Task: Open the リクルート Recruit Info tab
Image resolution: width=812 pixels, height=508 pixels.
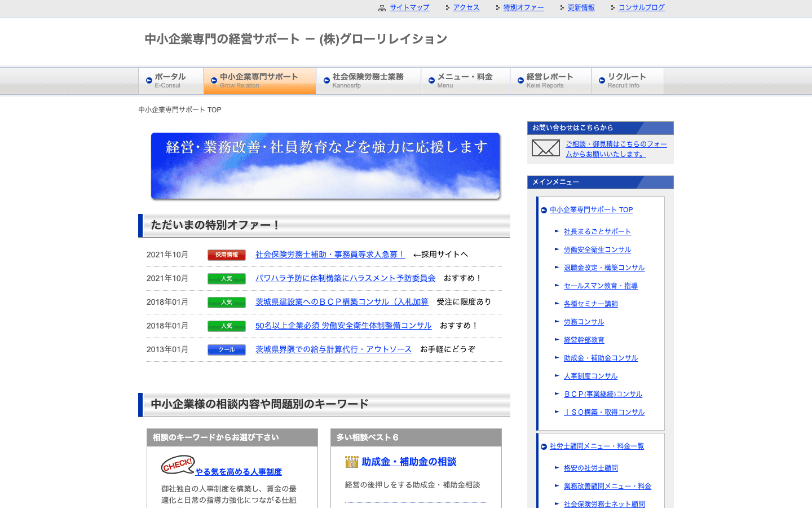Action: [628, 81]
